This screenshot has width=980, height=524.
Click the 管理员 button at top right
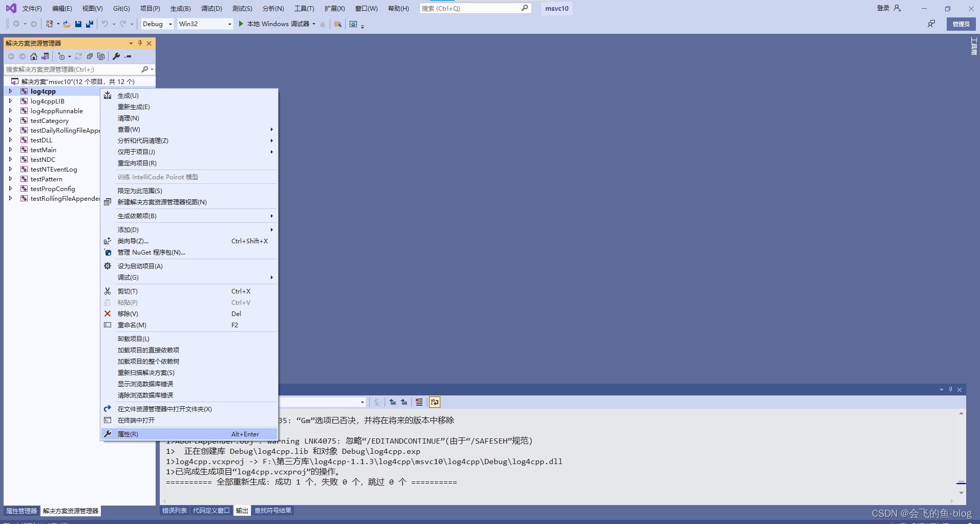961,24
